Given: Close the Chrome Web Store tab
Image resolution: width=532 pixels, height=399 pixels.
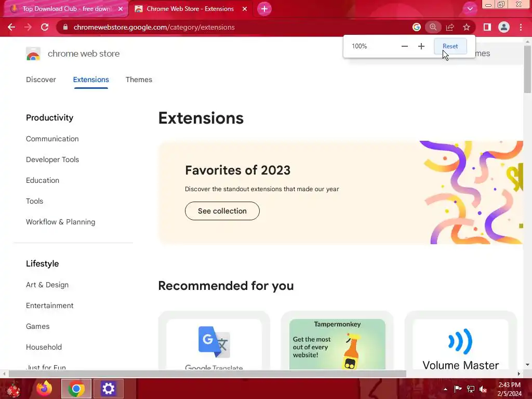Looking at the screenshot, I should pos(245,9).
